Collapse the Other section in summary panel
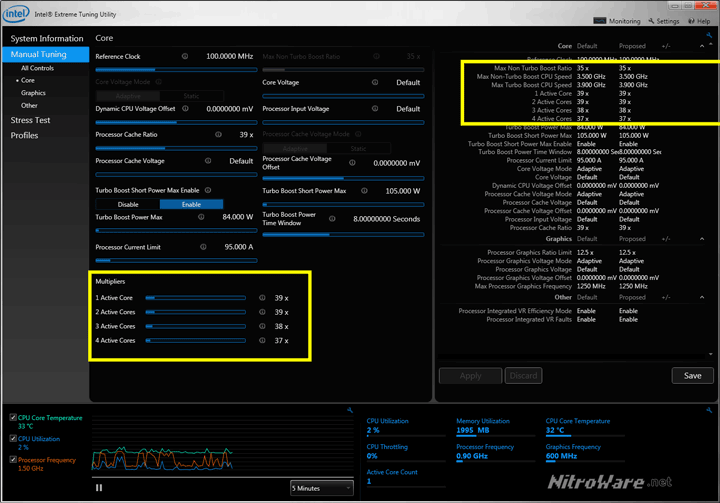The image size is (720, 503). (702, 297)
